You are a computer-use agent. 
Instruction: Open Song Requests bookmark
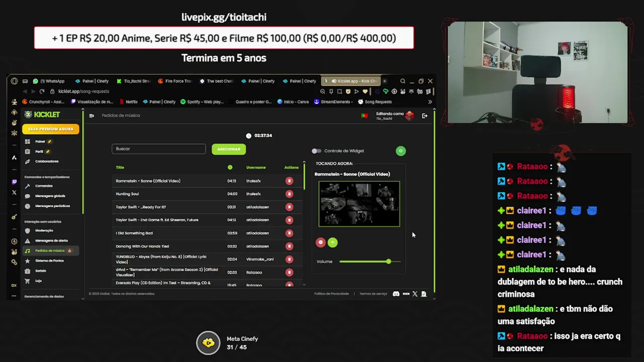[x=375, y=102]
